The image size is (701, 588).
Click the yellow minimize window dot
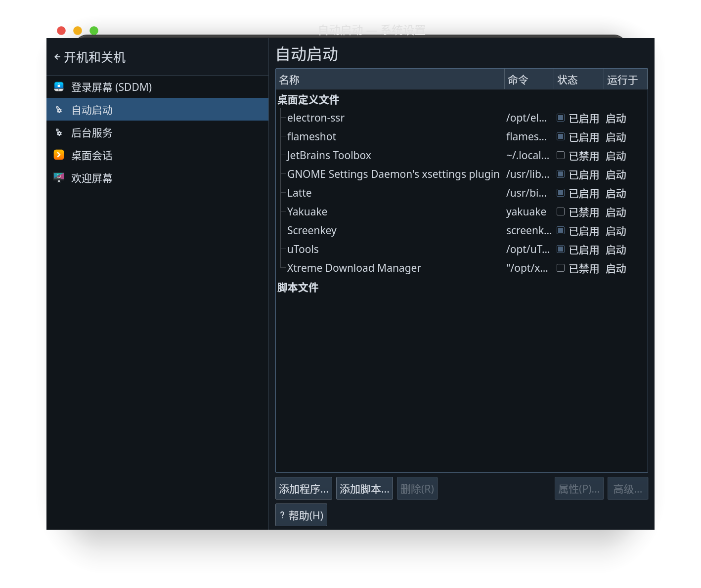pyautogui.click(x=78, y=31)
